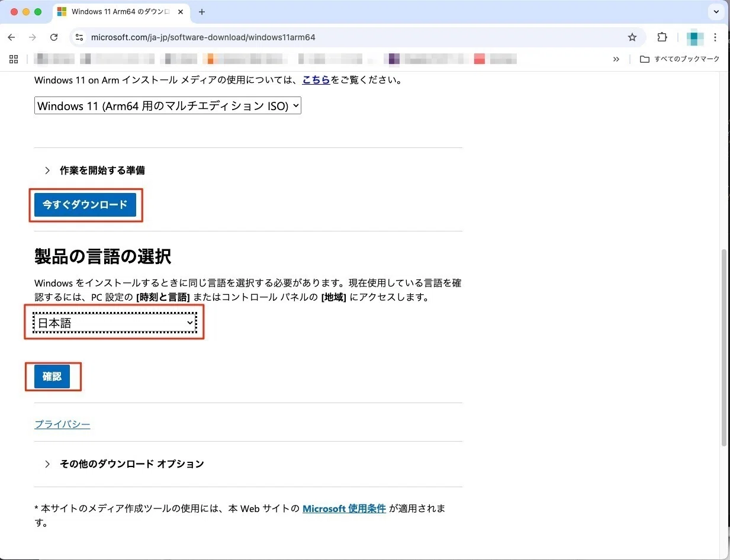This screenshot has height=560, width=730.
Task: Open the 日本語 language dropdown
Action: click(x=114, y=323)
